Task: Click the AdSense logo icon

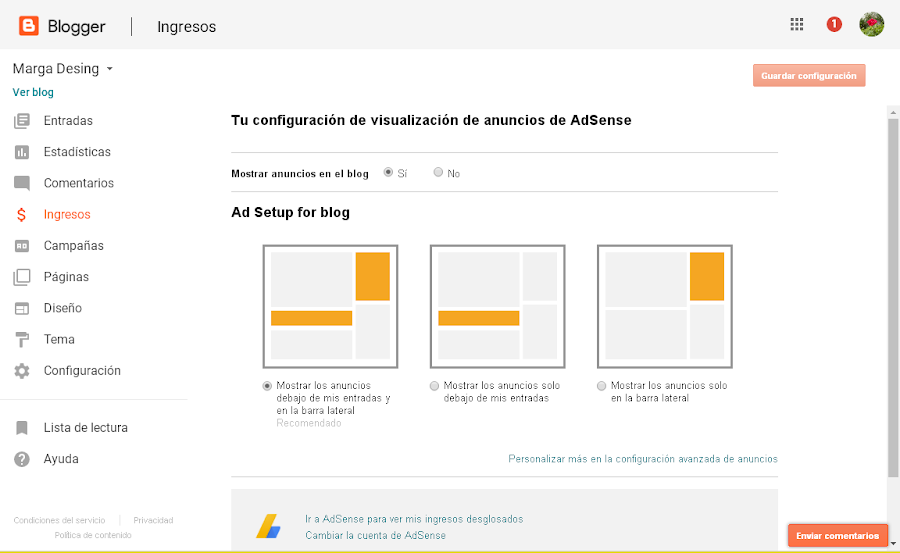Action: (x=268, y=526)
